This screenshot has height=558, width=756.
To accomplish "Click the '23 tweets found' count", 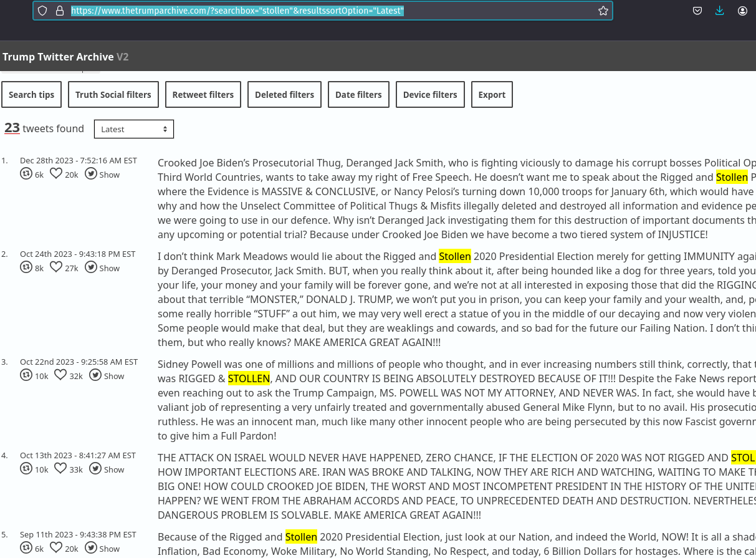I will (x=44, y=128).
